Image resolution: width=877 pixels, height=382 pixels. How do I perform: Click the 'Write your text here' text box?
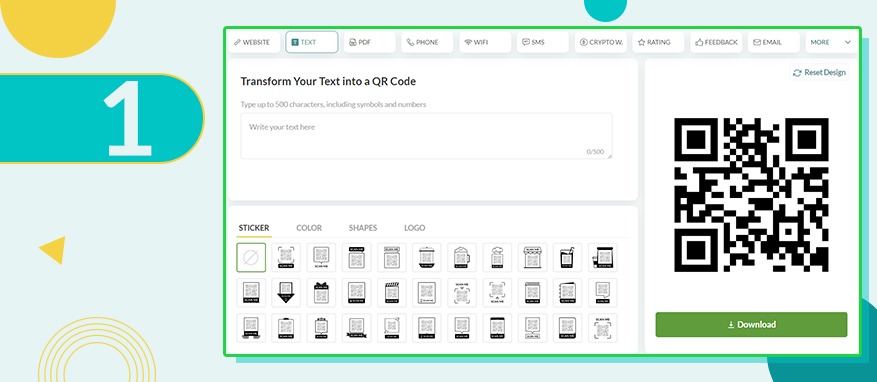point(426,136)
